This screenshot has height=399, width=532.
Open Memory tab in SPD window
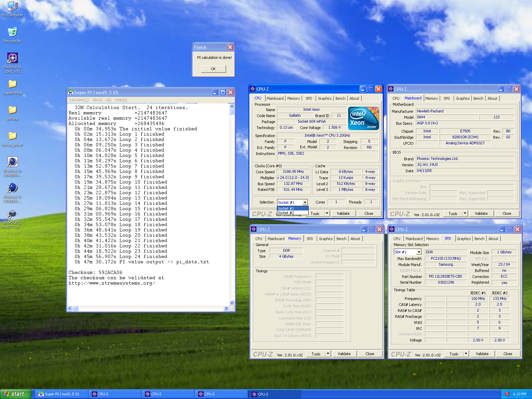(x=432, y=239)
